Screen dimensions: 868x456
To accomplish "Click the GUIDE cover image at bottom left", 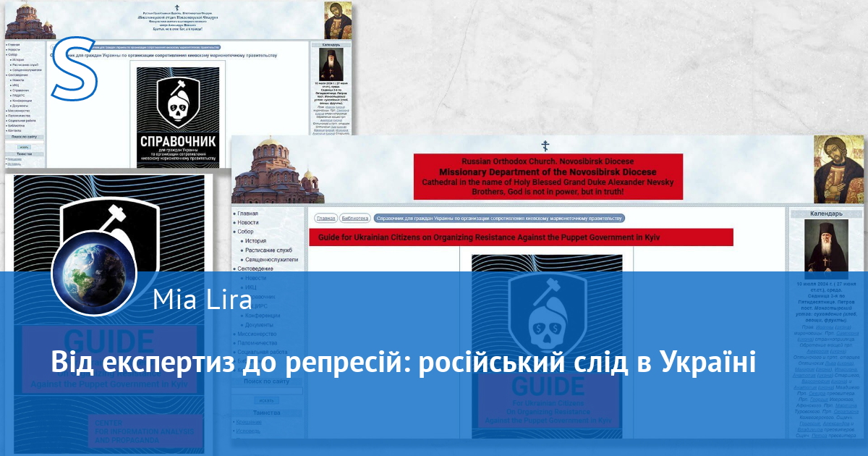I will click(x=109, y=314).
